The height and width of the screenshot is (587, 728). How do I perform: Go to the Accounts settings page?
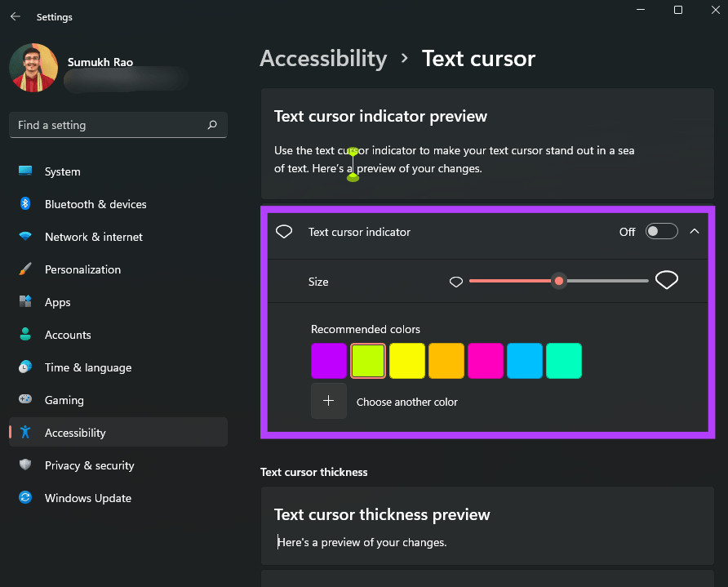coord(68,335)
